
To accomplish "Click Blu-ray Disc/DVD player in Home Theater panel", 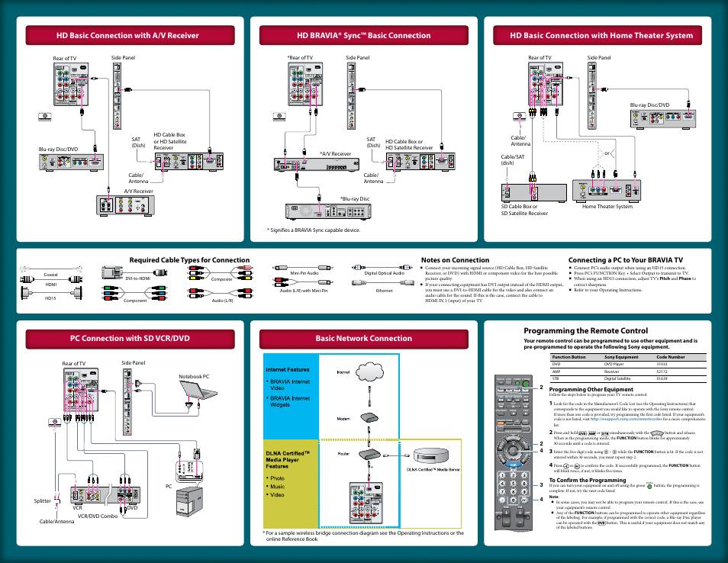I will tap(663, 118).
